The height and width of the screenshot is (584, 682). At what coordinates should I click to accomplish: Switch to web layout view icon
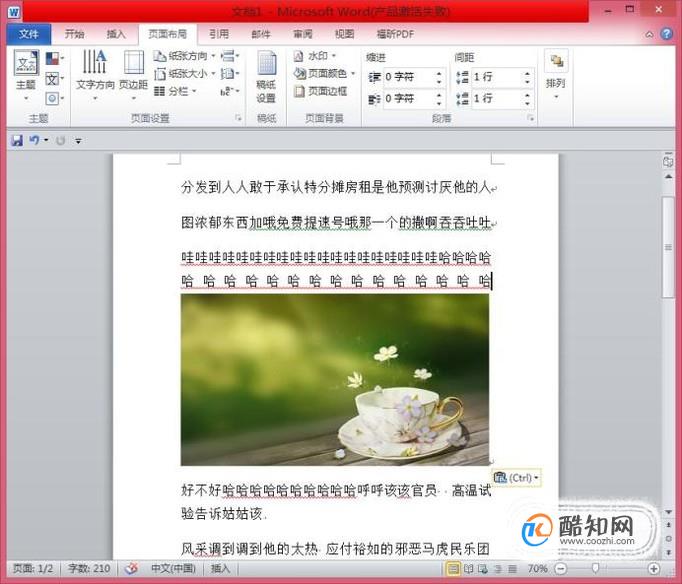pyautogui.click(x=483, y=568)
